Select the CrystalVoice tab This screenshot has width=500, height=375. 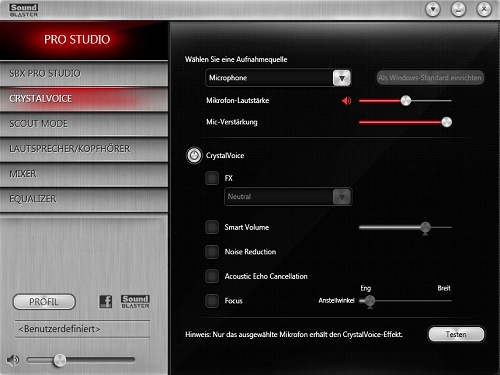(x=84, y=99)
